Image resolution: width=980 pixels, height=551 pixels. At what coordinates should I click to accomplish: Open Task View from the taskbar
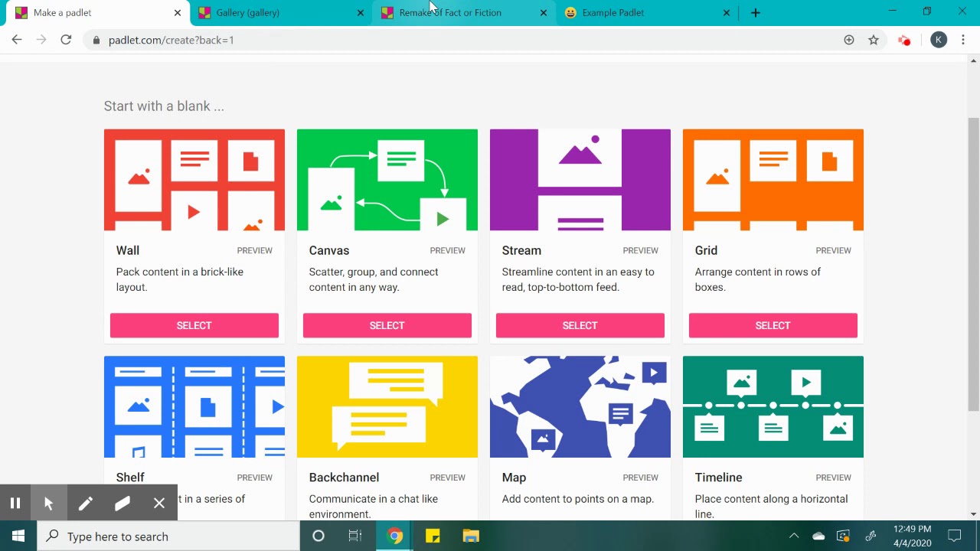click(355, 536)
